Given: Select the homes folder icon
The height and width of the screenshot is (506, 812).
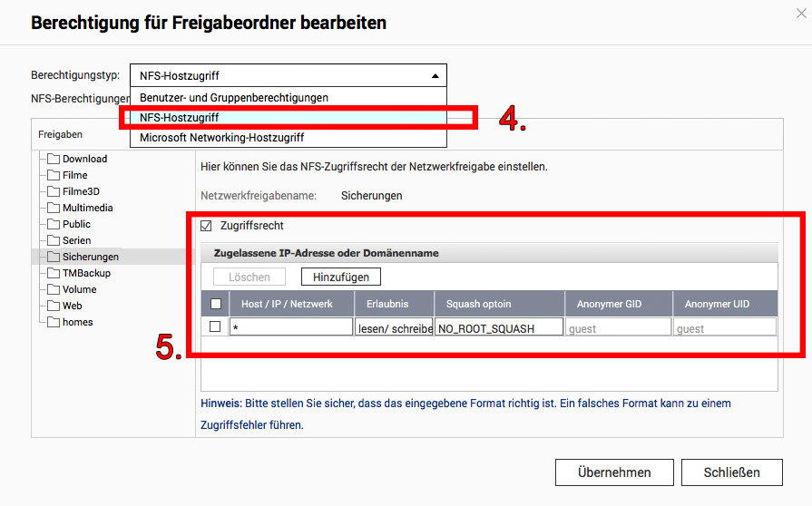Looking at the screenshot, I should click(x=54, y=322).
